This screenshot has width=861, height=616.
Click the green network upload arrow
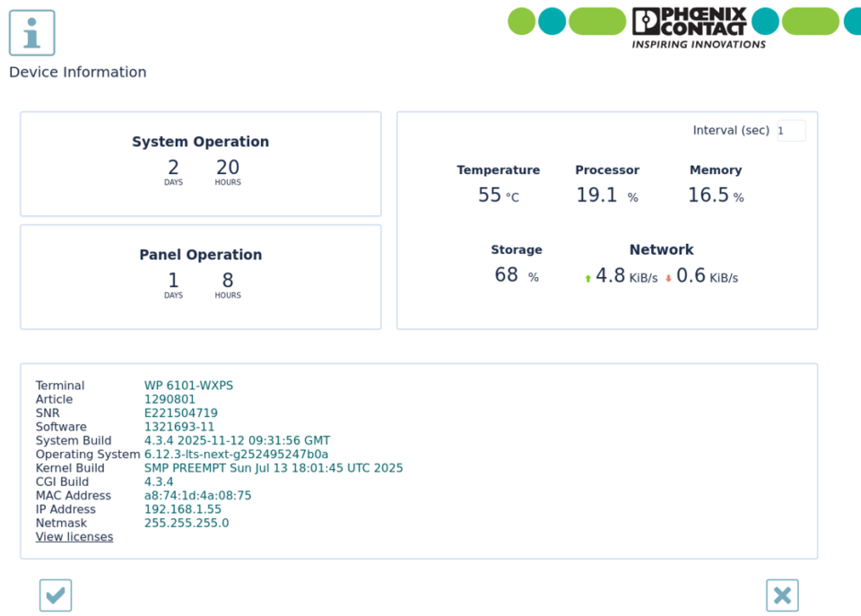588,279
